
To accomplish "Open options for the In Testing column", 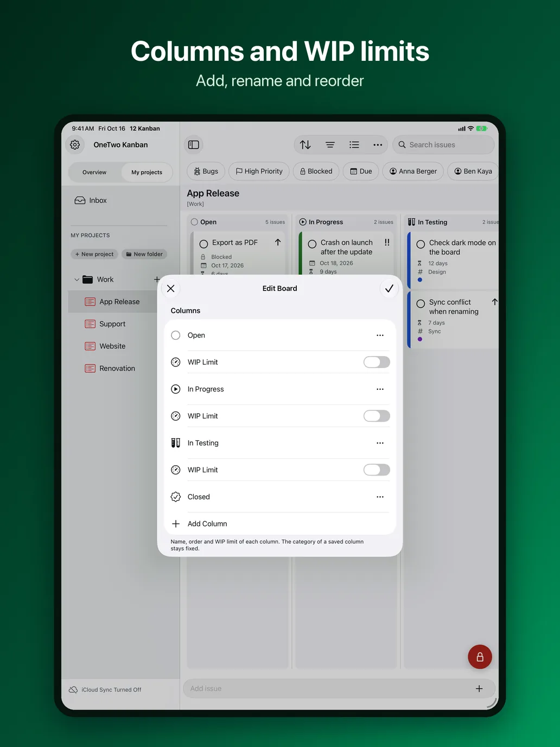I will [x=380, y=443].
